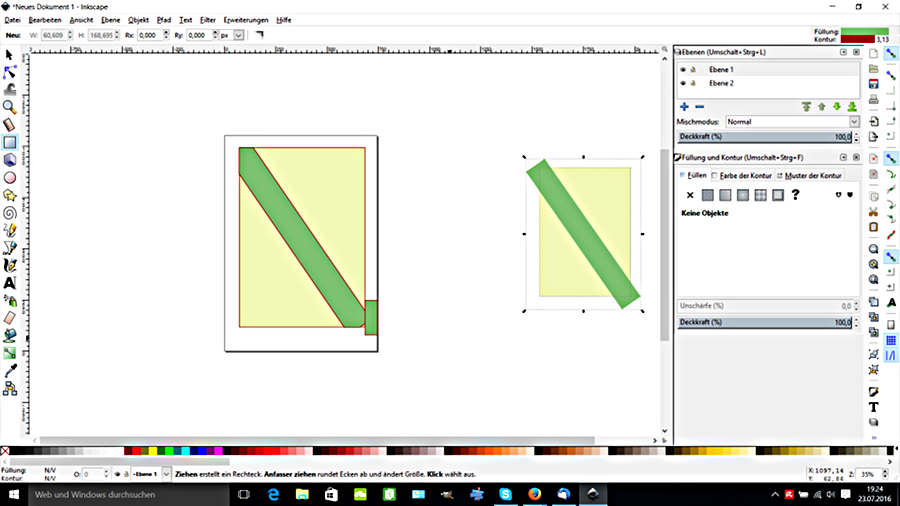Add a new layer with plus icon
Image resolution: width=900 pixels, height=506 pixels.
(x=684, y=106)
